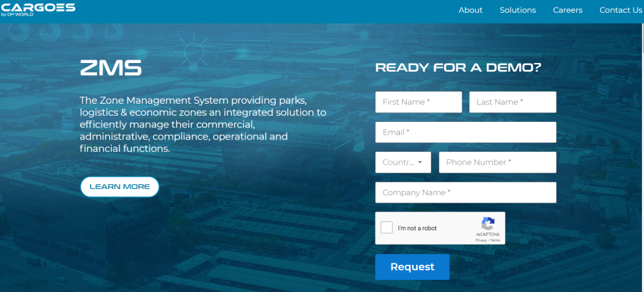Expand the Country code dropdown
Screen dimensions: 644x292
pyautogui.click(x=403, y=162)
